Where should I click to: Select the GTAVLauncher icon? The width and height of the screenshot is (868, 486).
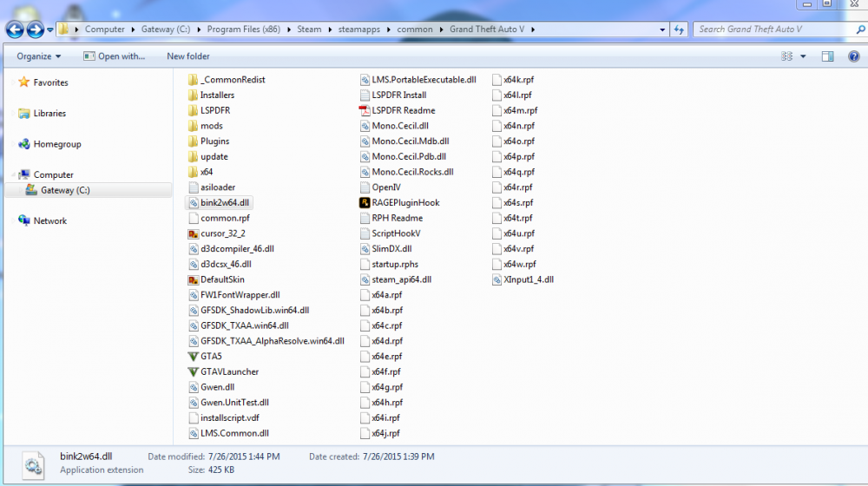pos(194,372)
